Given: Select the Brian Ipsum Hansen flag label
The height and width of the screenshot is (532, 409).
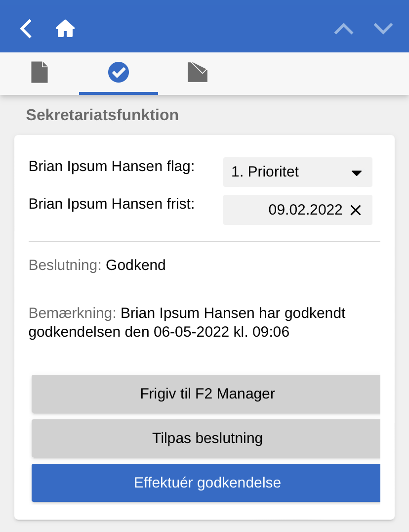Looking at the screenshot, I should pos(112,166).
